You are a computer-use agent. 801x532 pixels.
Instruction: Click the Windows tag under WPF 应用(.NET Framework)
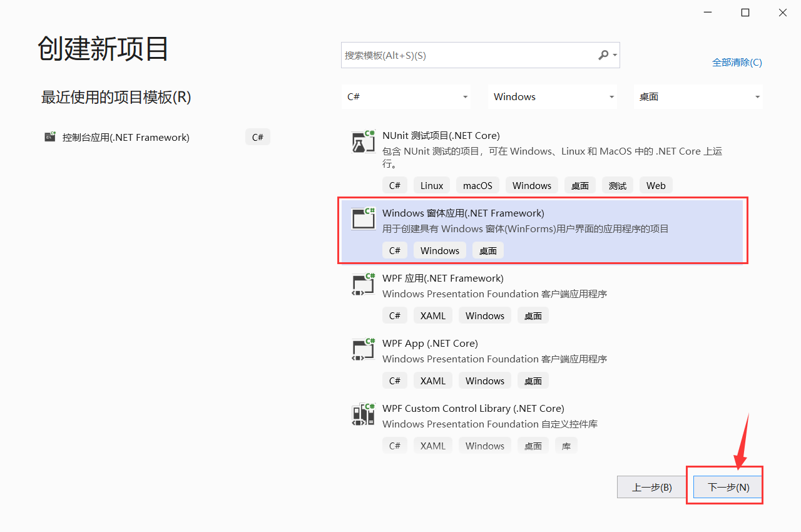485,315
